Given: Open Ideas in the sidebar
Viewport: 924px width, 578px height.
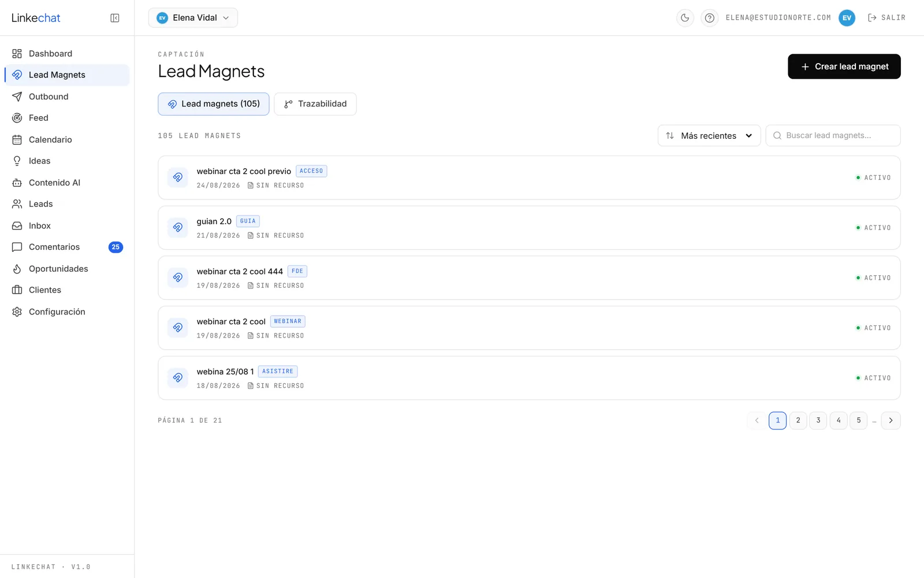Looking at the screenshot, I should coord(67,161).
